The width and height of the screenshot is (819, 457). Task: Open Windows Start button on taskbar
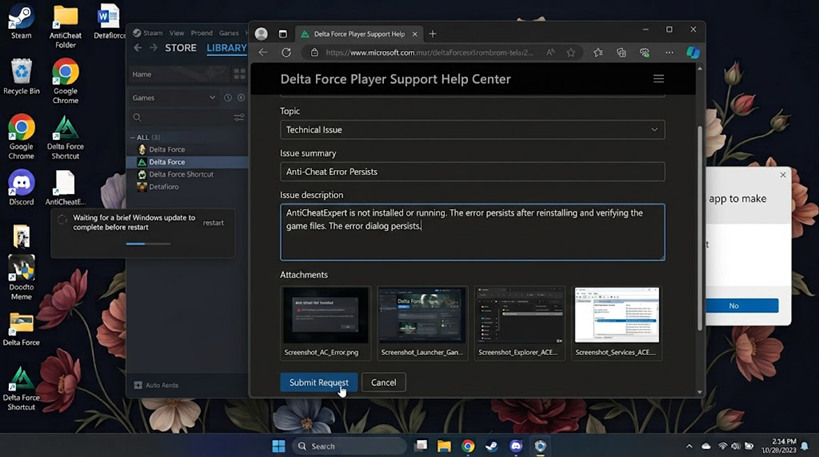278,446
